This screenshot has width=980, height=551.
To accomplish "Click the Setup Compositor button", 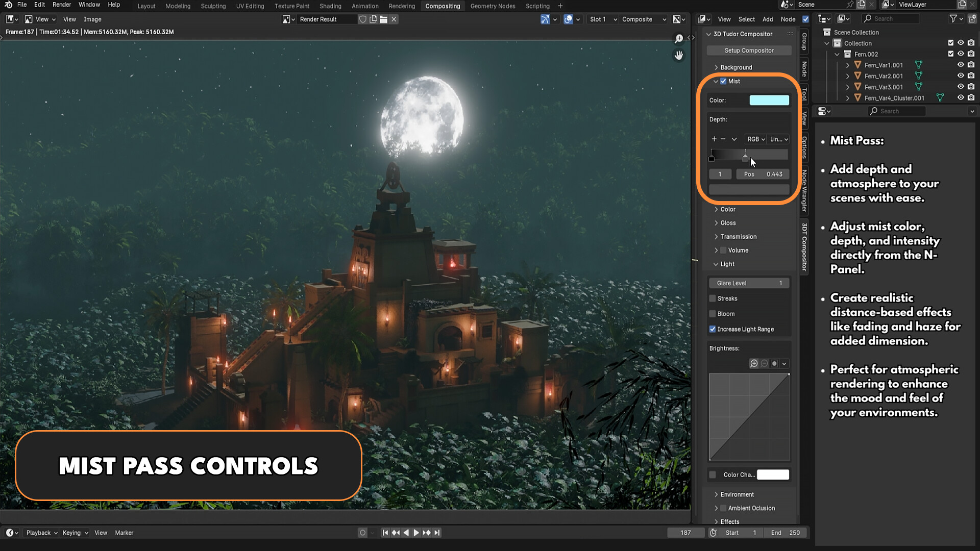I will (x=749, y=50).
